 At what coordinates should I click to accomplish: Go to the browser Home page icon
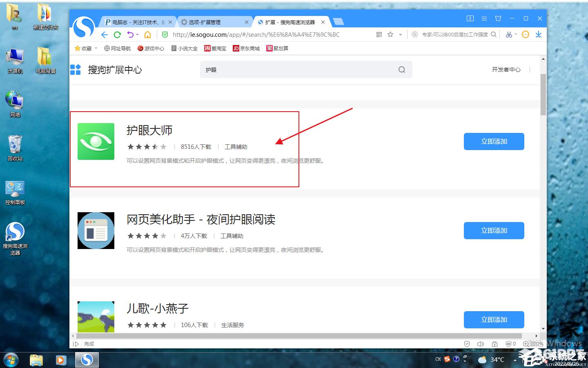click(x=148, y=35)
